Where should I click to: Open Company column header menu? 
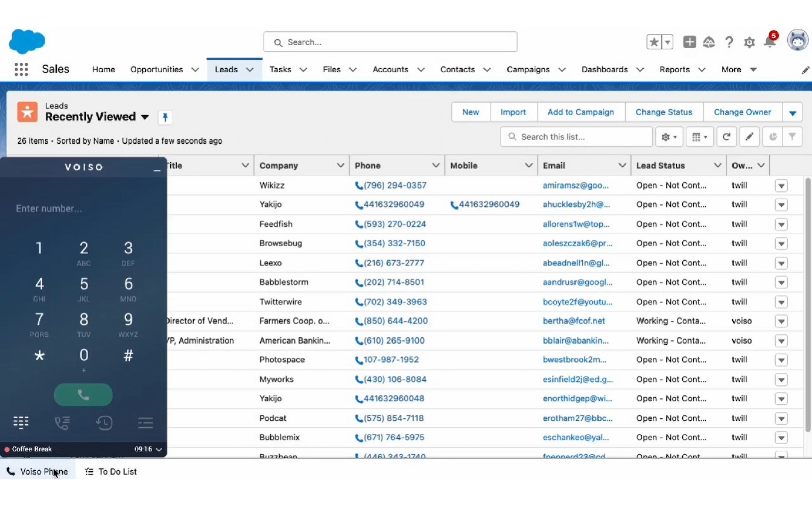[x=340, y=165]
